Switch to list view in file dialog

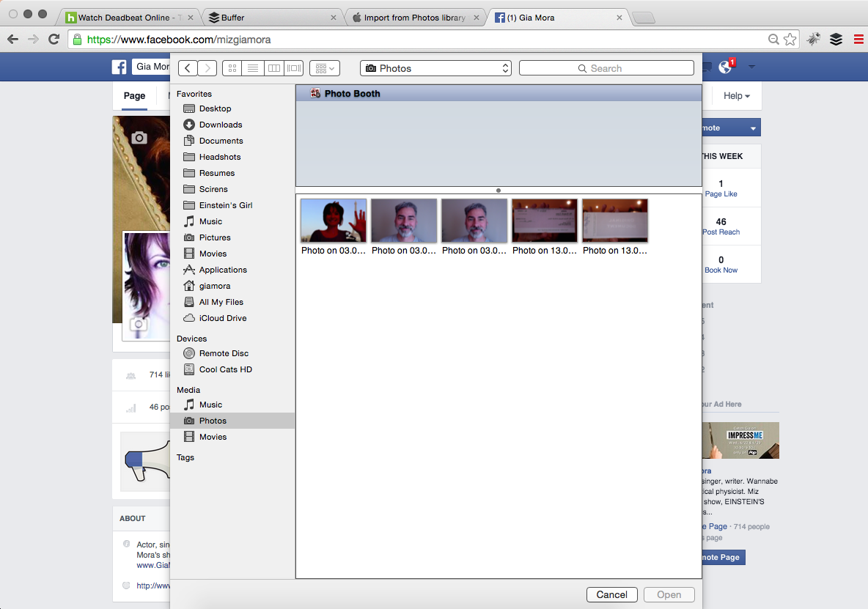click(252, 68)
